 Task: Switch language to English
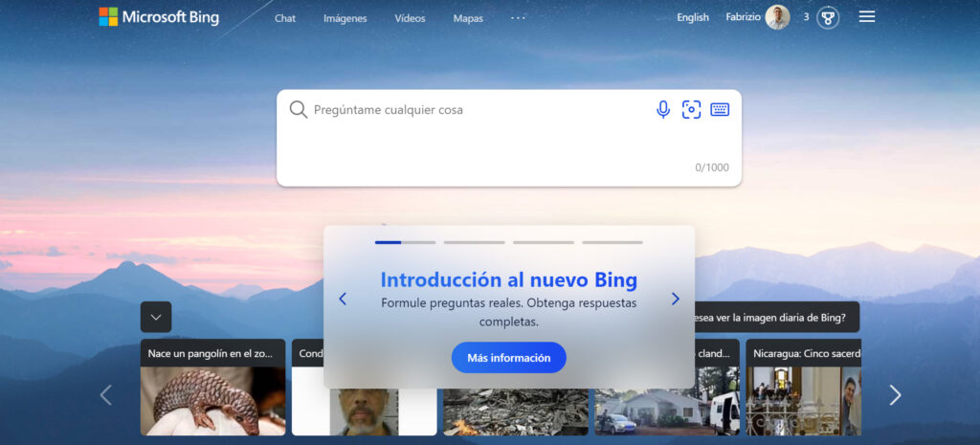693,17
